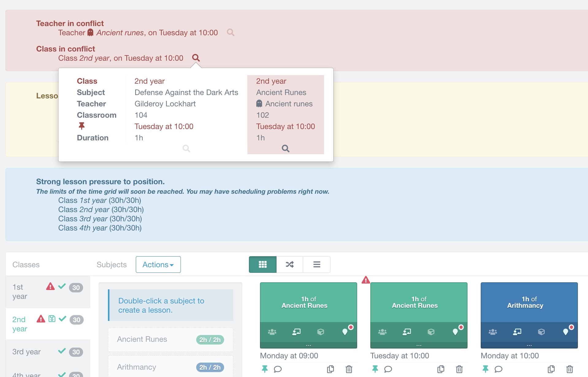Switch to the Classes tab

(26, 264)
